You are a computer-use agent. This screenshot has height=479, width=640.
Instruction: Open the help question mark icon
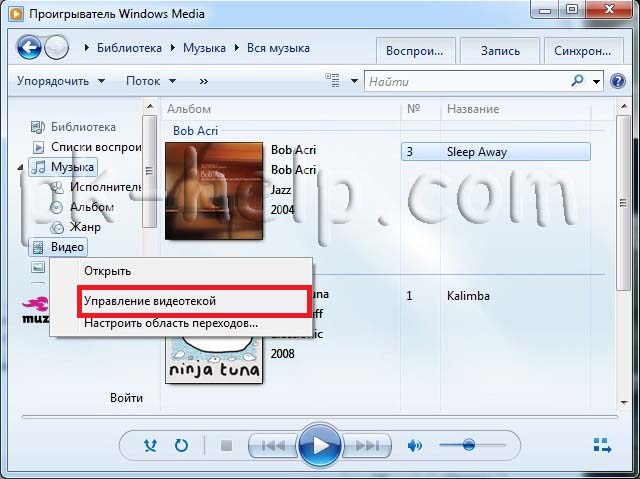618,81
